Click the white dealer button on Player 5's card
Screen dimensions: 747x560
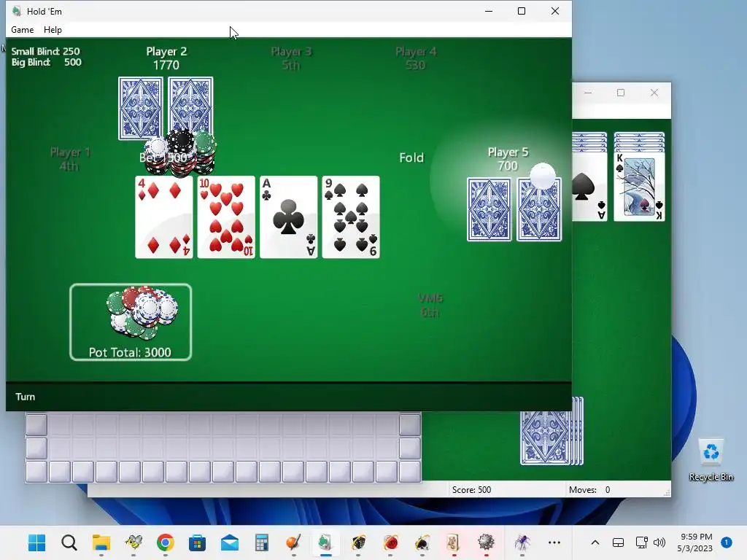click(543, 175)
